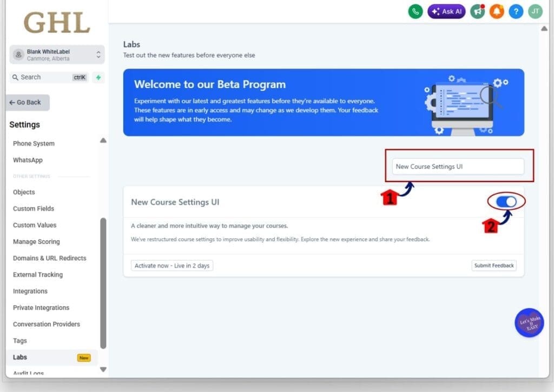
Task: Open the phone call icon in header
Action: (x=415, y=11)
